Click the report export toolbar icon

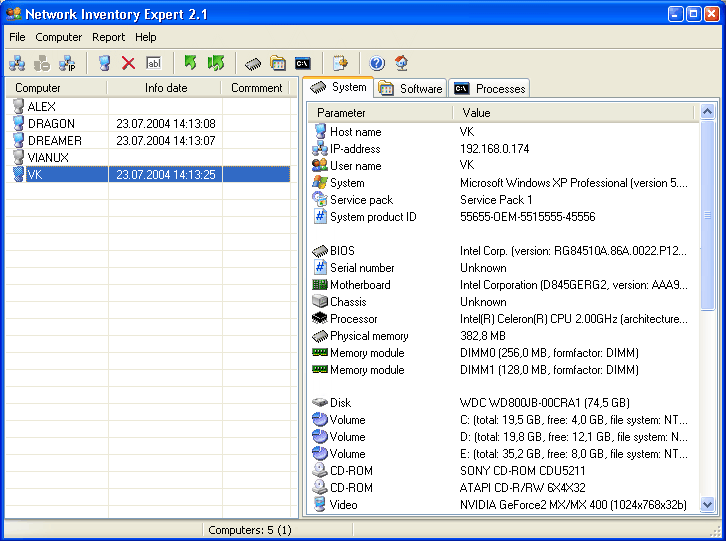point(340,63)
